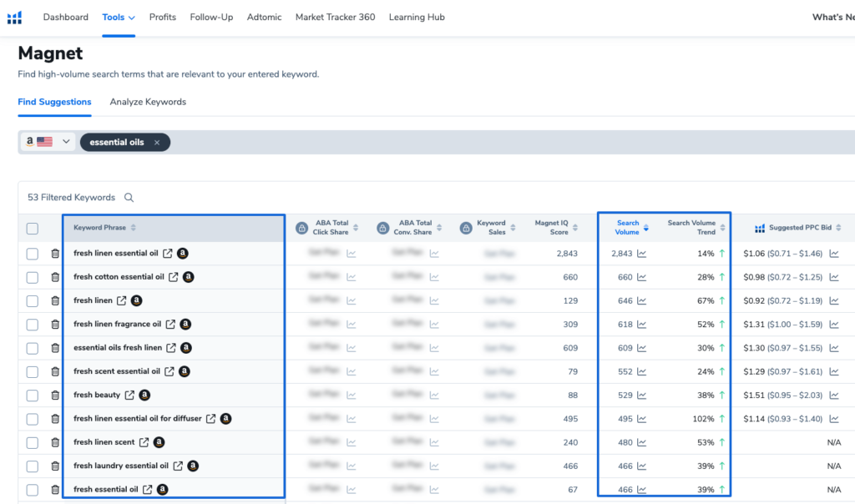Image resolution: width=855 pixels, height=504 pixels.
Task: Show search volume chart for 646 value
Action: click(x=642, y=300)
